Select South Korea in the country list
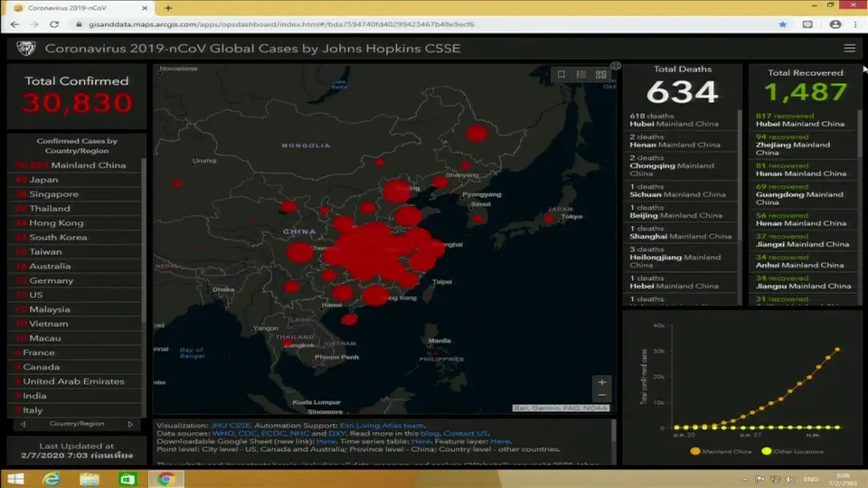Screen dimensions: 868x488 pyautogui.click(x=75, y=237)
